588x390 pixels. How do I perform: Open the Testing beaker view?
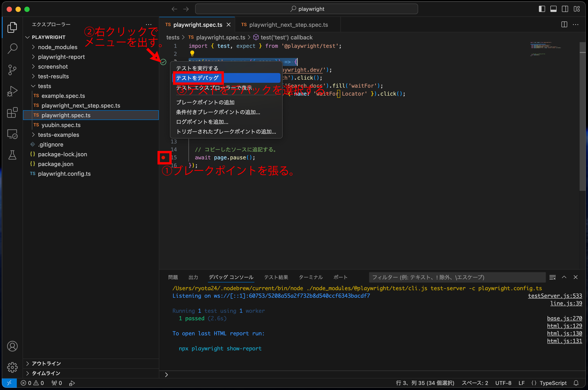(x=12, y=155)
